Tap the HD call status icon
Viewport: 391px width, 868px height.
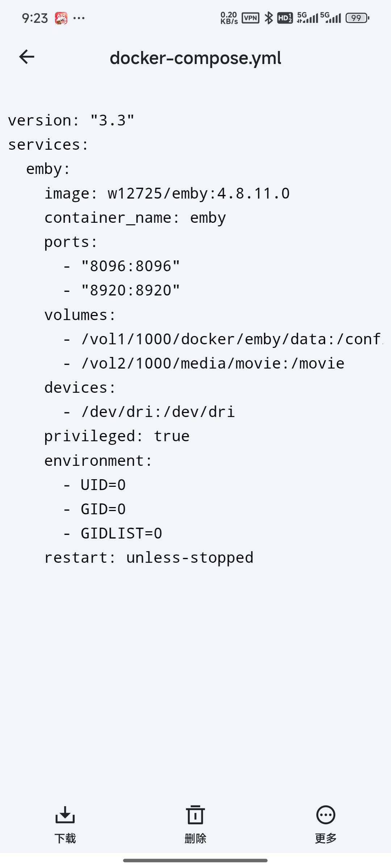(x=285, y=18)
